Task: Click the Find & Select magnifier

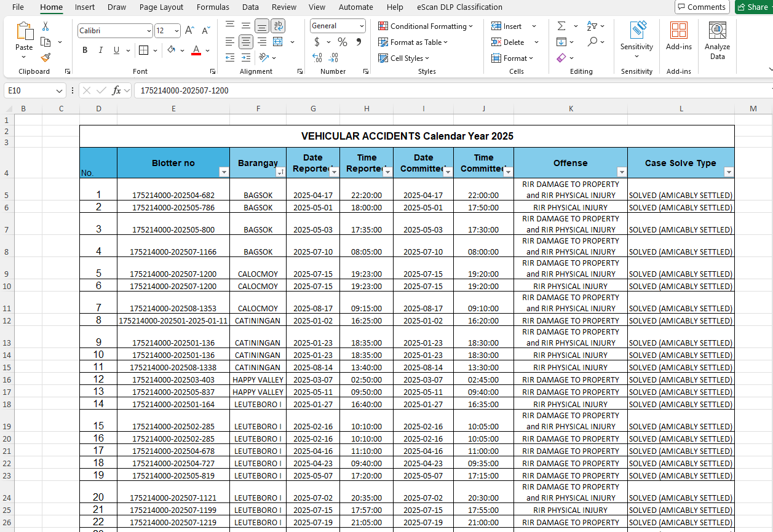Action: pyautogui.click(x=592, y=42)
